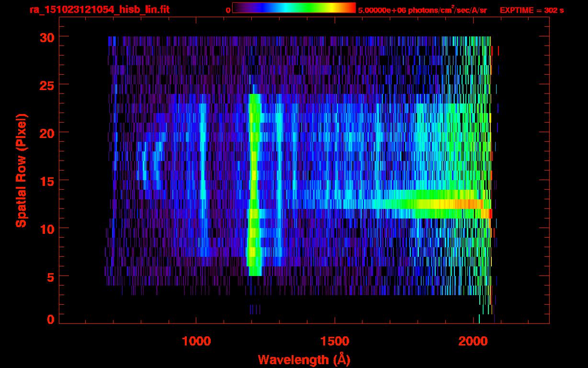Click the x-axis tick label 2000
Image resolution: width=588 pixels, height=368 pixels.
[473, 341]
